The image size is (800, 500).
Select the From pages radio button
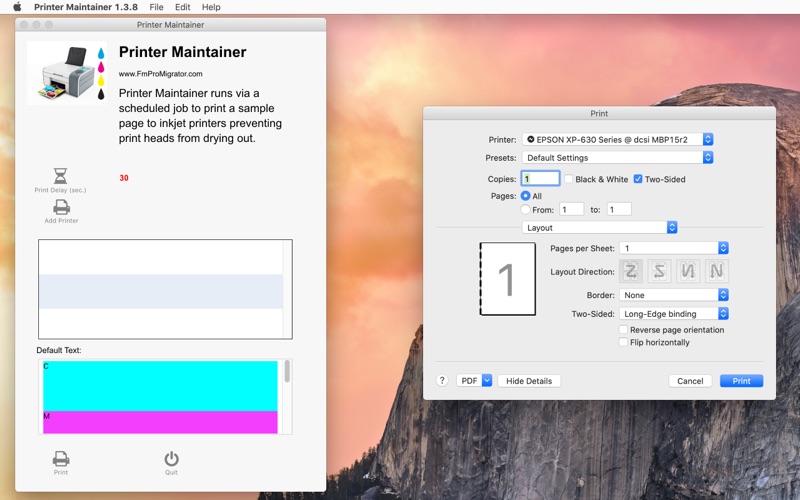click(526, 210)
